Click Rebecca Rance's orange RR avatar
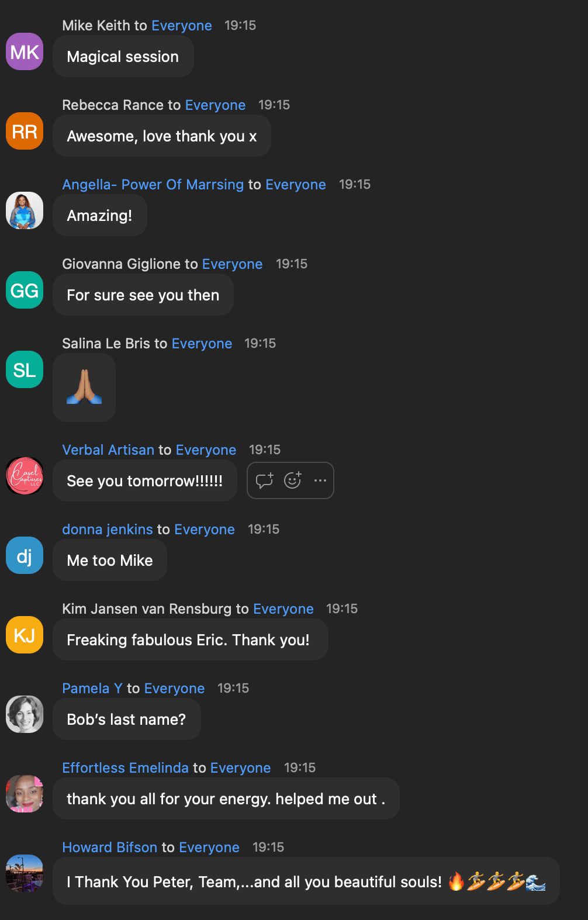This screenshot has height=920, width=588. pos(25,132)
